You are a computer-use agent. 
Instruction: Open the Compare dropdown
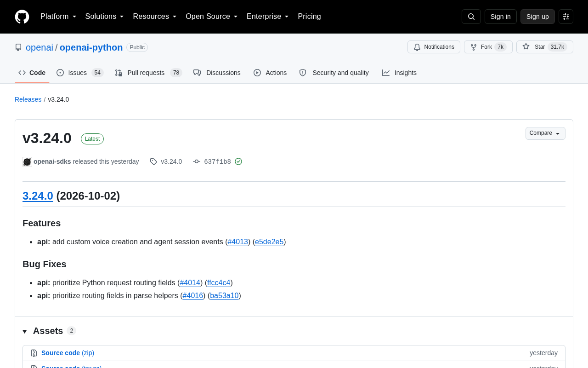(x=545, y=133)
